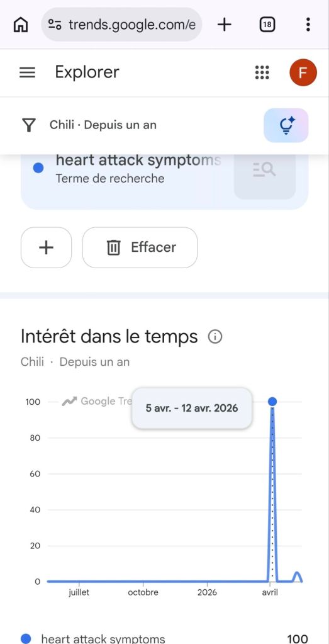Viewport: 329px width, 644px height.
Task: Open the Explorer hamburger menu
Action: coord(28,72)
